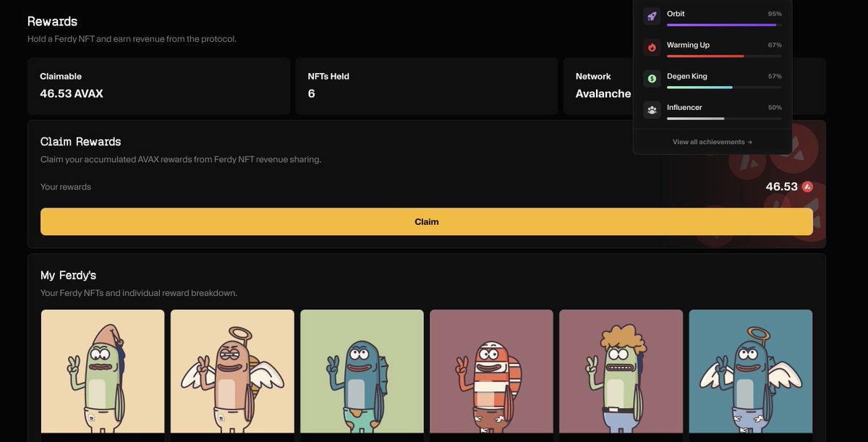Screen dimensions: 868x442
Task: Select the tan angel-winged Ferdy with halo
Action: pos(232,372)
